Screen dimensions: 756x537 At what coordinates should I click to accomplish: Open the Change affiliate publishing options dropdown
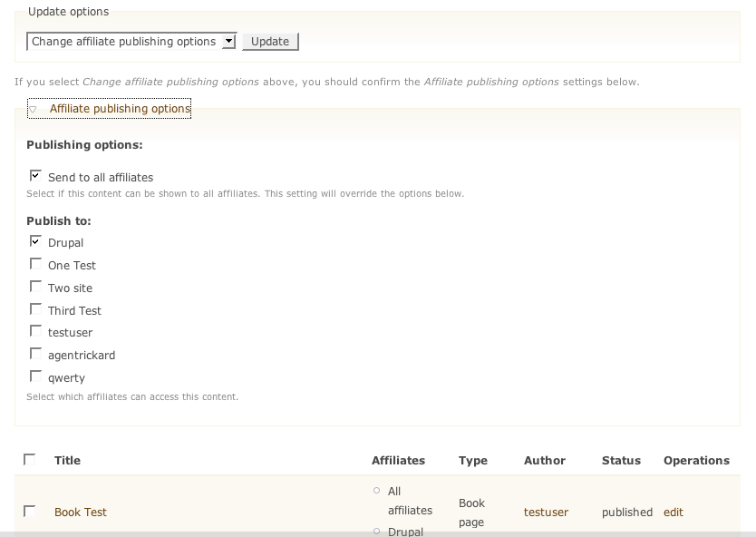(x=132, y=42)
